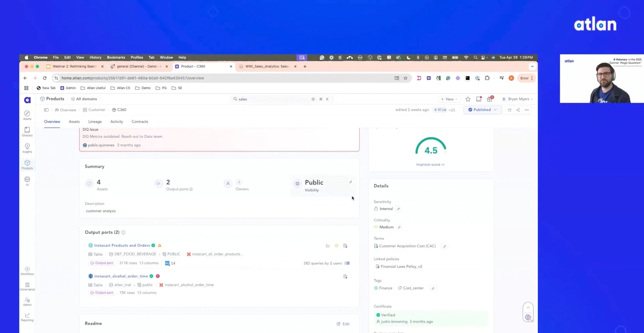
Task: Open AI in the left sidebar
Action: (27, 181)
